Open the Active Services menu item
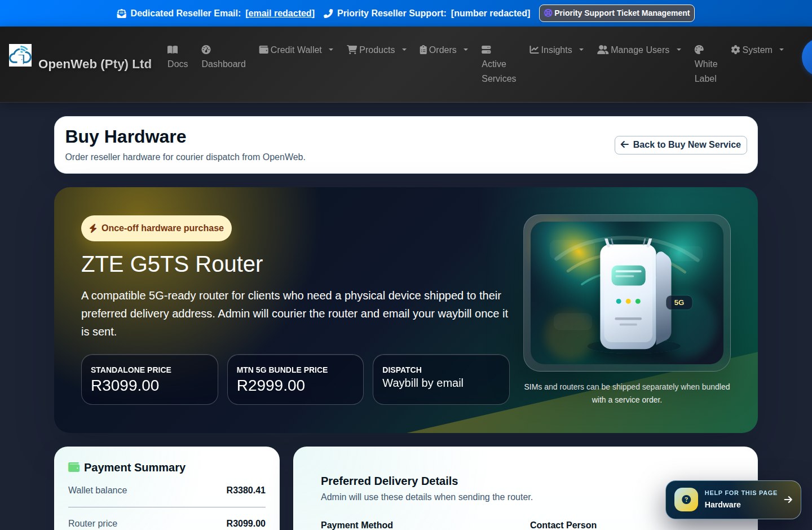 (x=498, y=64)
